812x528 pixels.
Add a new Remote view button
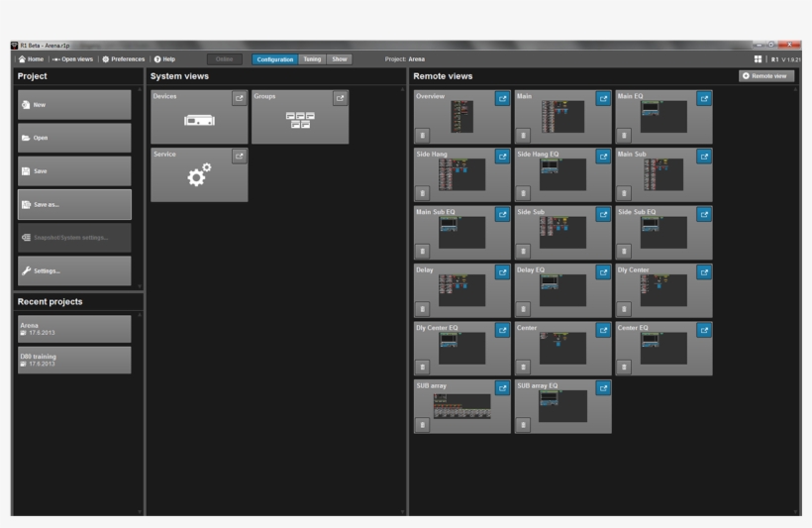click(x=766, y=75)
